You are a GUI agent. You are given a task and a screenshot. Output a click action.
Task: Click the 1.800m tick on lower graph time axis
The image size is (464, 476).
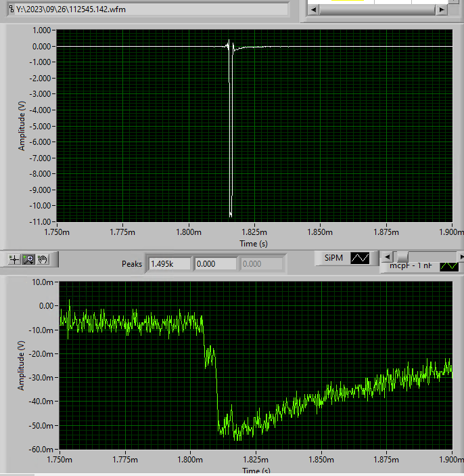click(190, 460)
